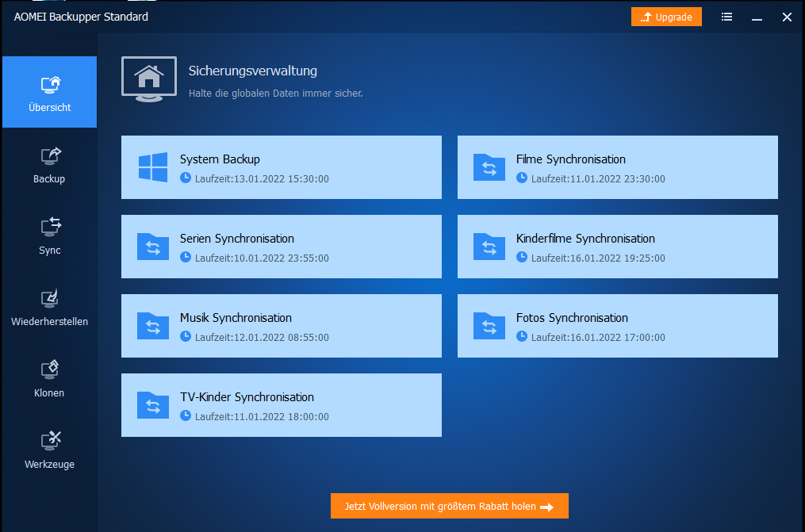Viewport: 805px width, 532px height.
Task: Click the clock icon under Musik Synchronisation
Action: [x=186, y=336]
